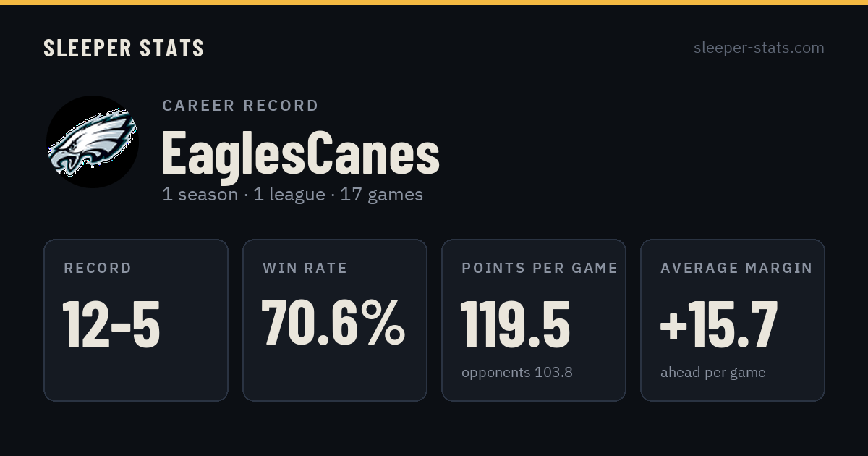The height and width of the screenshot is (456, 868).
Task: Open the RECORD stat card
Action: 136,320
